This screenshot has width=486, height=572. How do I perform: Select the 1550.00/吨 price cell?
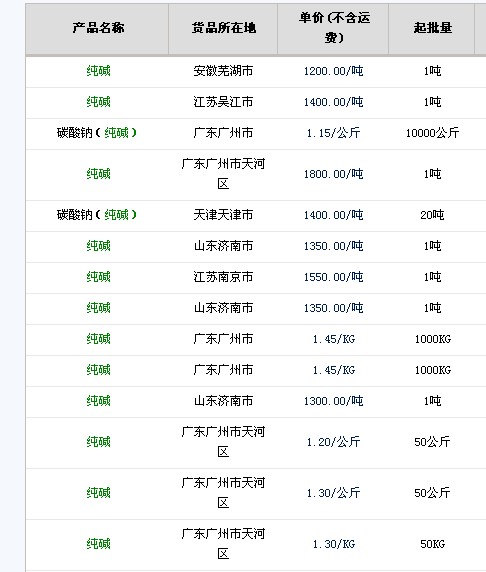(x=333, y=277)
